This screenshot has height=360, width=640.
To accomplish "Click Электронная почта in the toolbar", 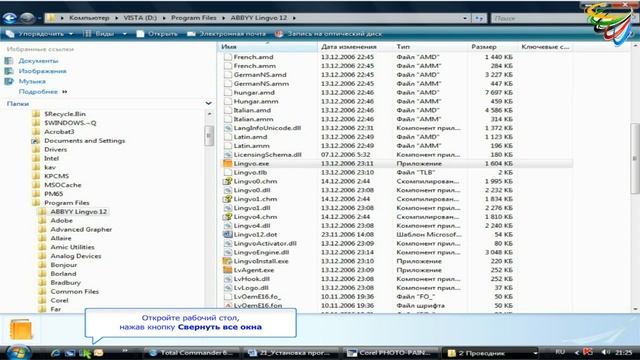I will coord(227,34).
